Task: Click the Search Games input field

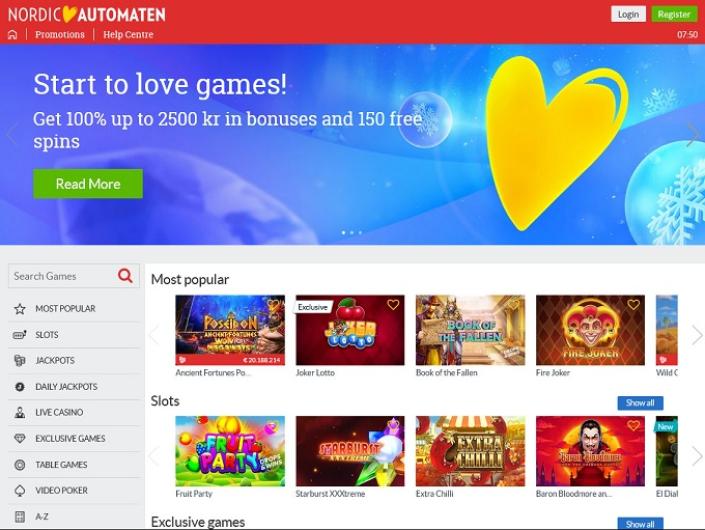Action: click(x=62, y=276)
